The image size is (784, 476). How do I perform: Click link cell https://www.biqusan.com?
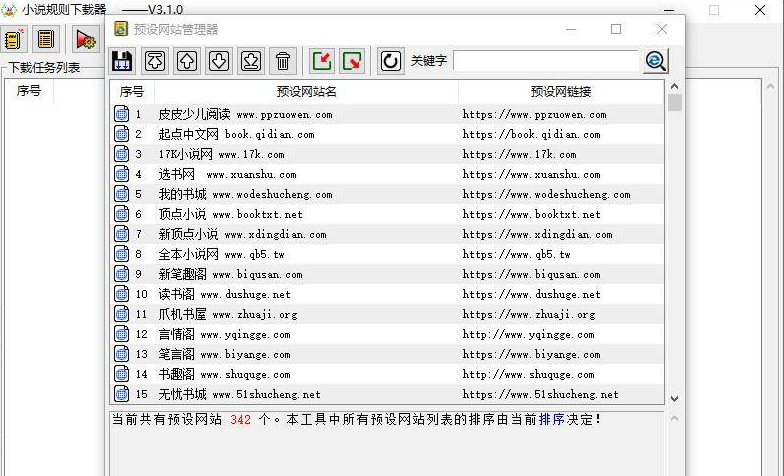coord(532,274)
